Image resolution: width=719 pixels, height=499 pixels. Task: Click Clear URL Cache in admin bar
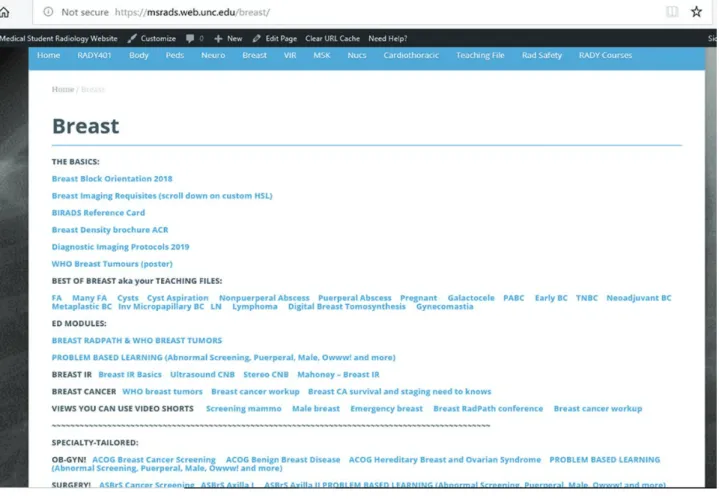[332, 39]
